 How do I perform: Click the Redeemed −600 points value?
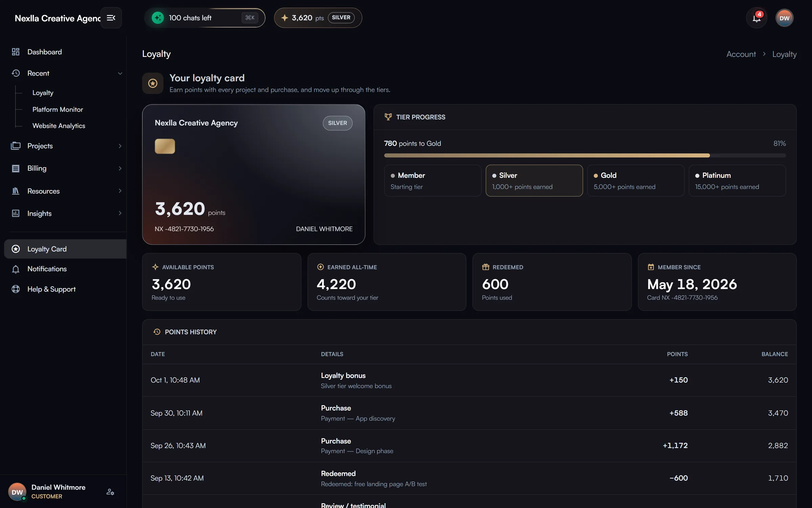[678, 478]
